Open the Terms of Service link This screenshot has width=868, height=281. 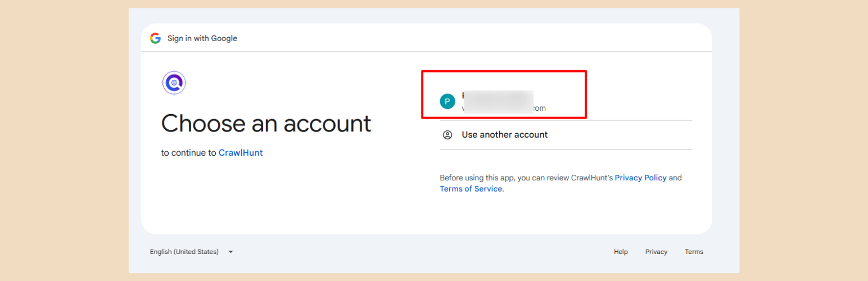[x=471, y=189]
